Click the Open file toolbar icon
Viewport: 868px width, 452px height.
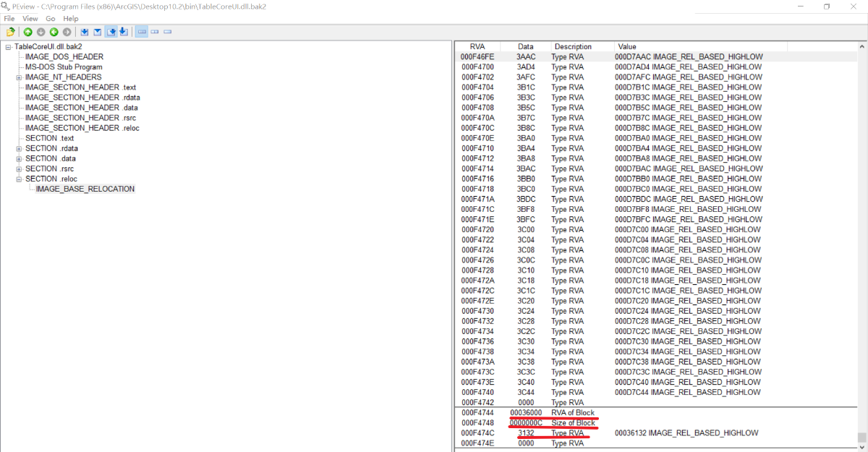click(x=11, y=32)
